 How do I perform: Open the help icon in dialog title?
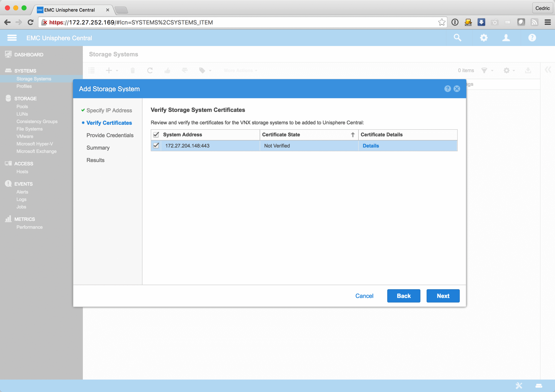[x=447, y=89]
